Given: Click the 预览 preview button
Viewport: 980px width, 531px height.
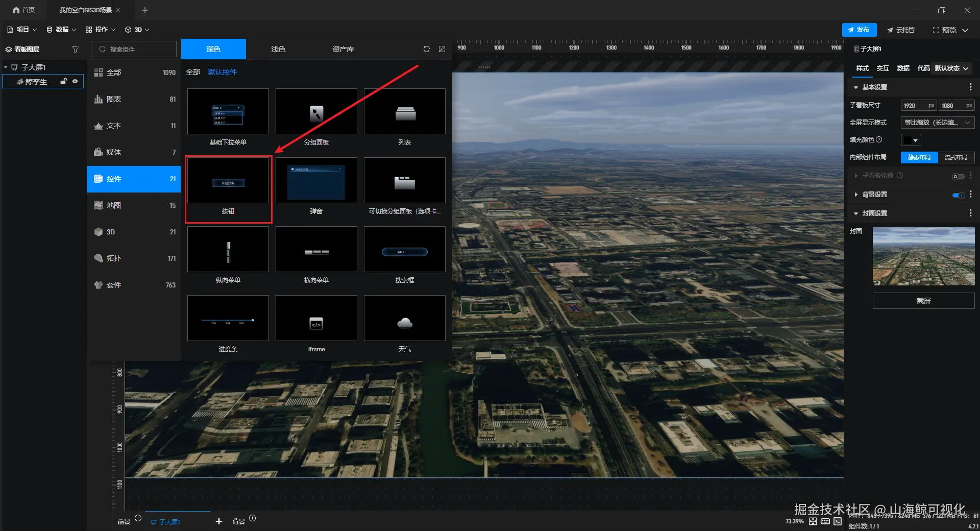Looking at the screenshot, I should tap(944, 30).
